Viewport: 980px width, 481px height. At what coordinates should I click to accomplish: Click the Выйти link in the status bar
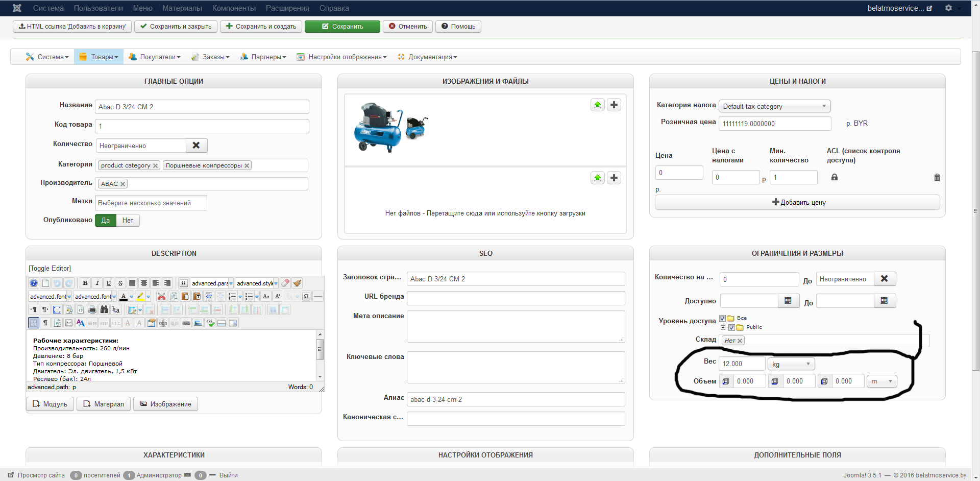(x=229, y=475)
